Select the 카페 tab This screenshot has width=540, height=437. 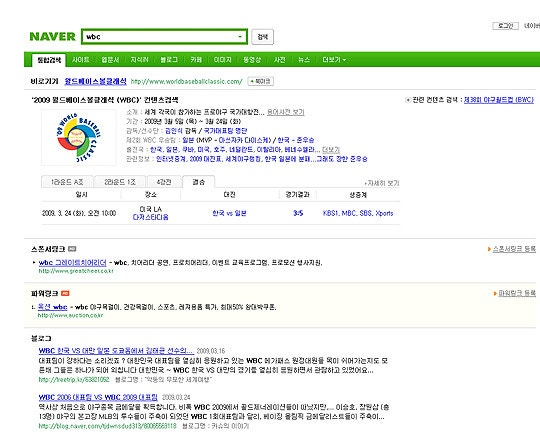(196, 60)
